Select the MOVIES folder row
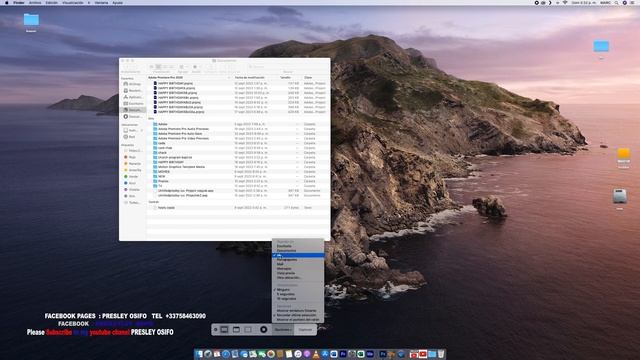Viewport: 640px width, 360px height. [x=238, y=171]
